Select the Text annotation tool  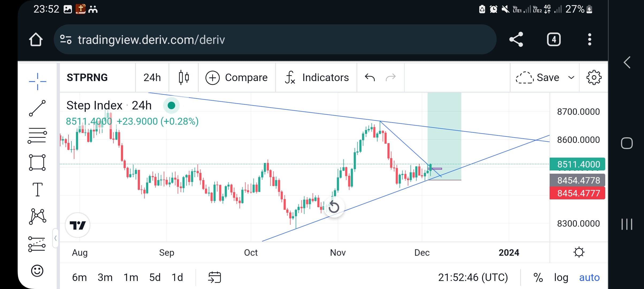(x=37, y=189)
